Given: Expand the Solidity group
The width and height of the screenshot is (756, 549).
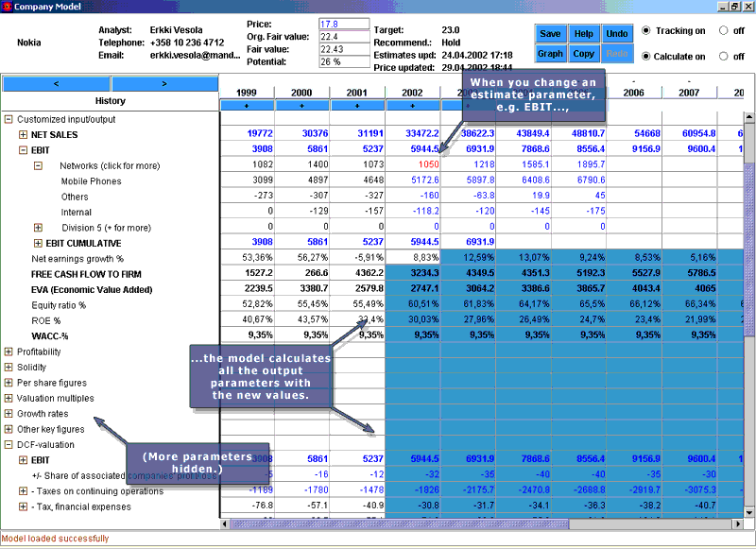Looking at the screenshot, I should (x=9, y=367).
